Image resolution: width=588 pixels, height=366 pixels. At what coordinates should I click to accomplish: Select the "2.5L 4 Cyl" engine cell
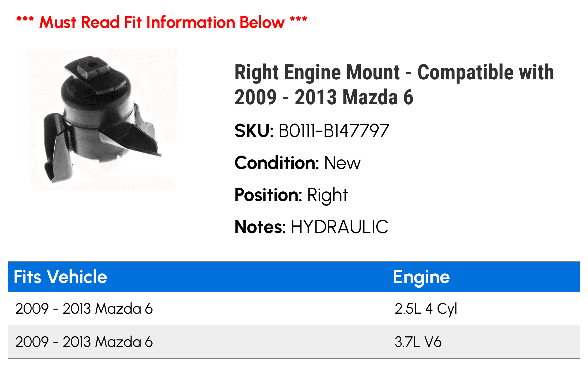[x=426, y=309]
